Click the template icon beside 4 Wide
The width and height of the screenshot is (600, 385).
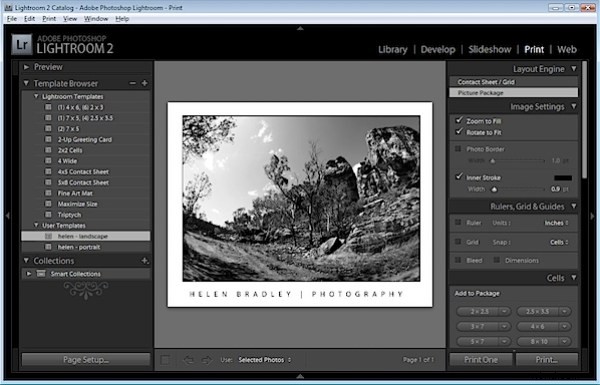pos(48,161)
